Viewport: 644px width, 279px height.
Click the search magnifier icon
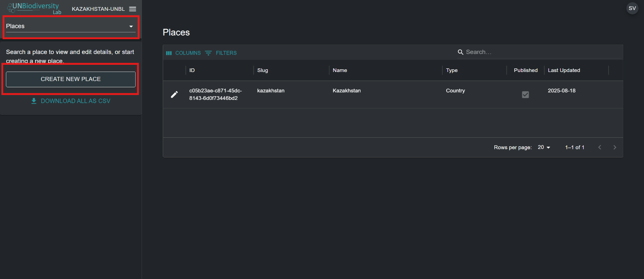point(461,52)
